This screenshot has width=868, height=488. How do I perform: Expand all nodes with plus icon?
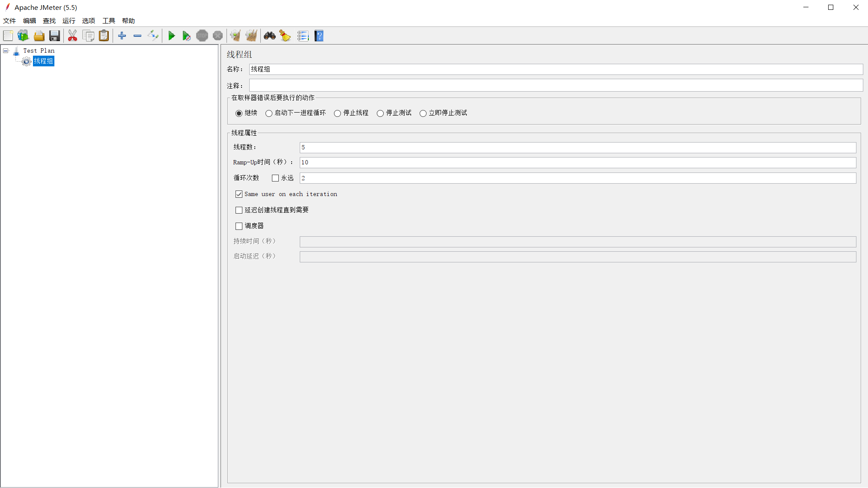122,36
